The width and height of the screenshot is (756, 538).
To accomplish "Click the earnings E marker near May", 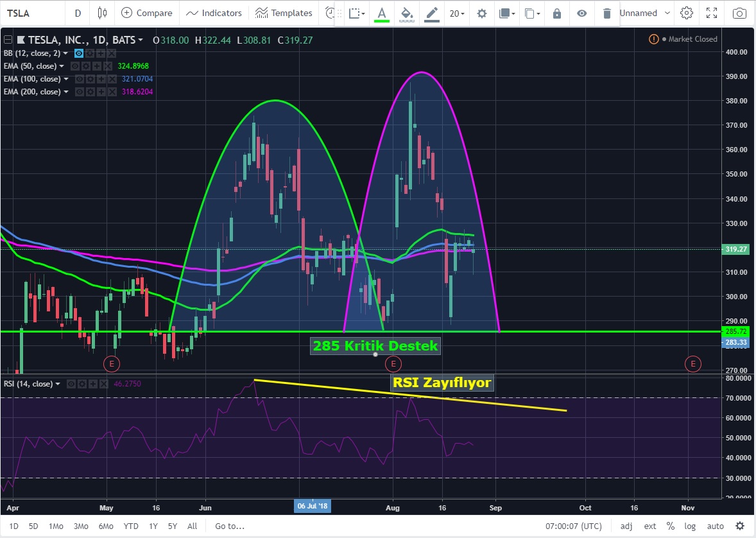I will point(112,364).
